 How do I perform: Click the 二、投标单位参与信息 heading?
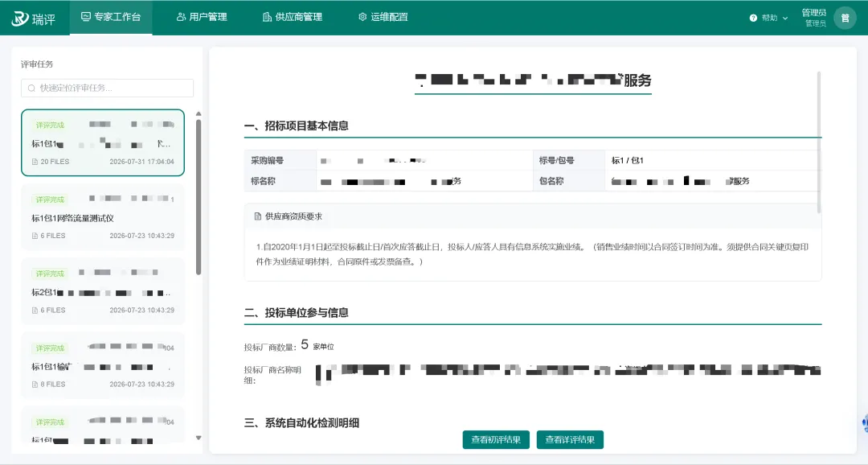click(296, 313)
